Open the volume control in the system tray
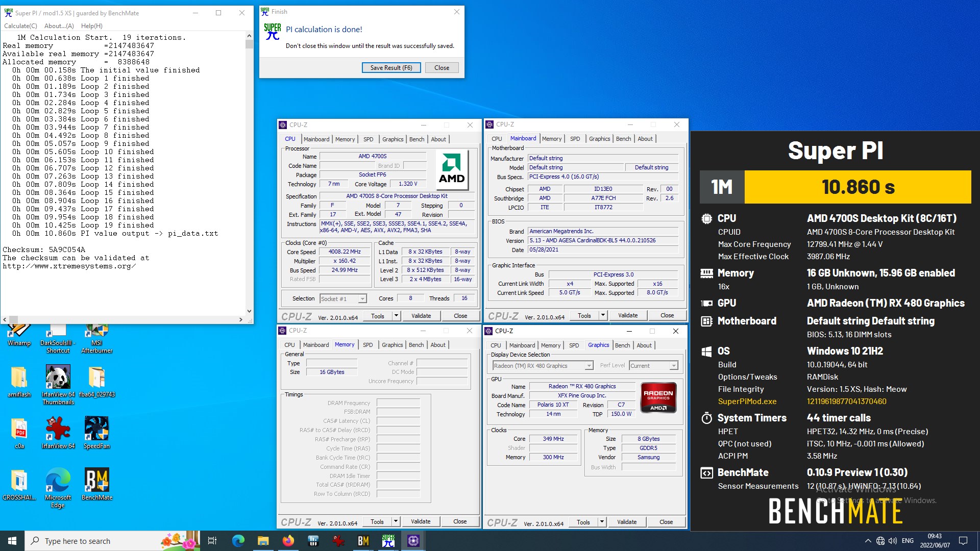The height and width of the screenshot is (551, 980). point(893,541)
